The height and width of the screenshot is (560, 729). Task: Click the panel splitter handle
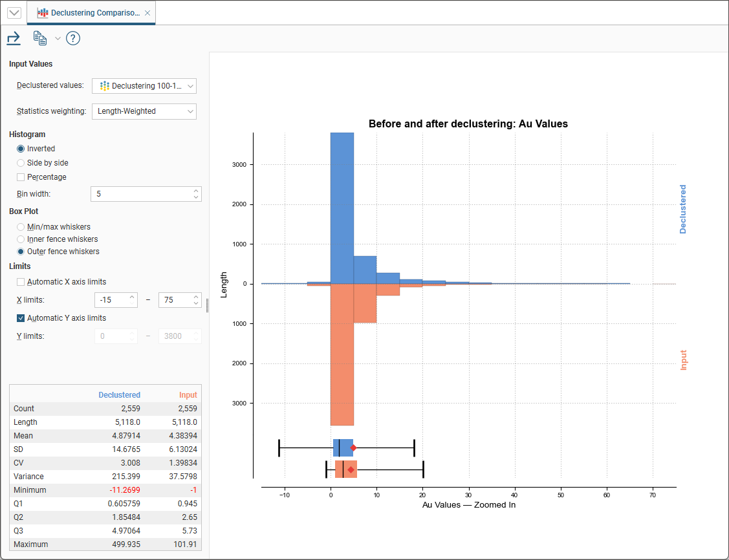(207, 305)
